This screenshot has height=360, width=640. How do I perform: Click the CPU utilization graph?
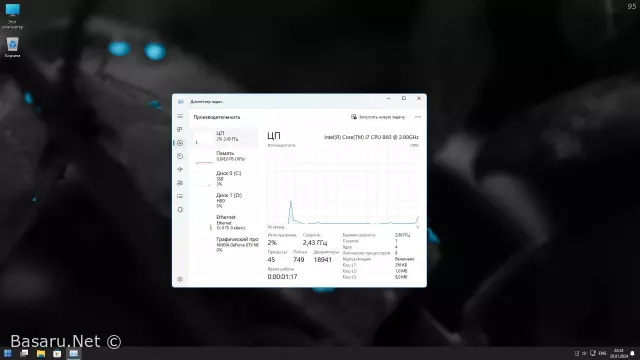[343, 186]
